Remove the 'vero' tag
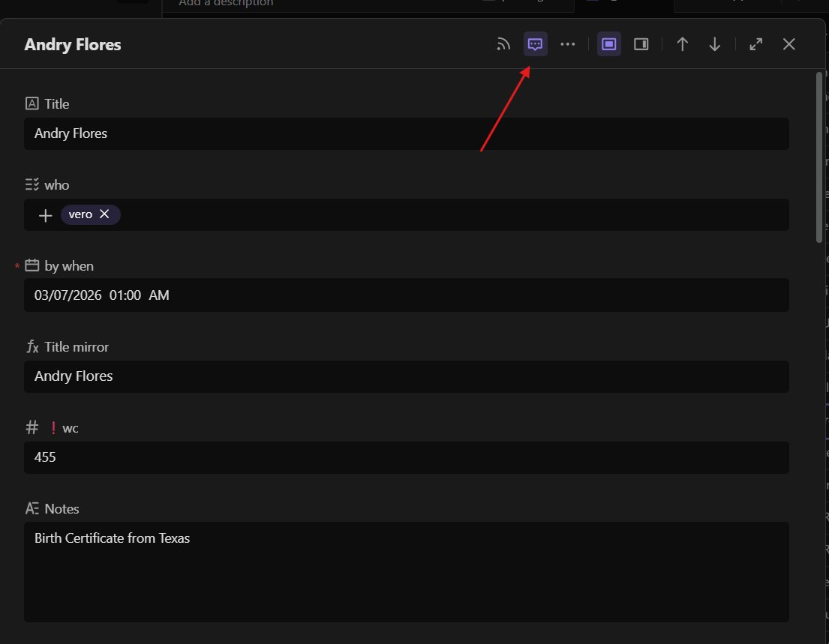The width and height of the screenshot is (829, 644). (104, 214)
